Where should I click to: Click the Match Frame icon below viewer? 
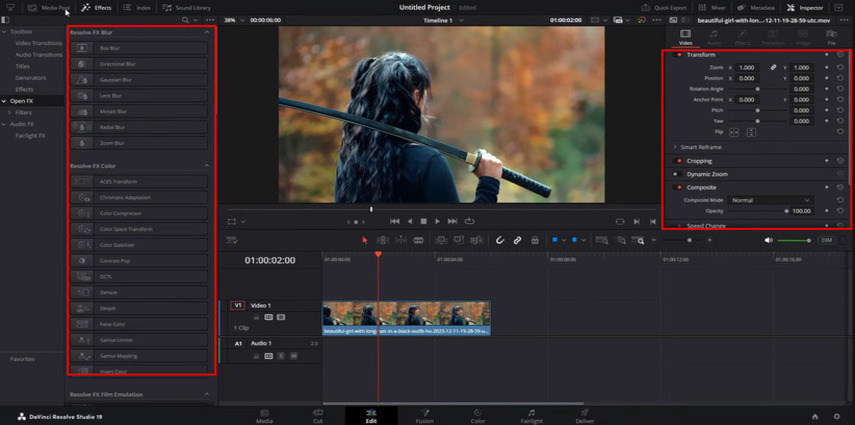pos(620,222)
